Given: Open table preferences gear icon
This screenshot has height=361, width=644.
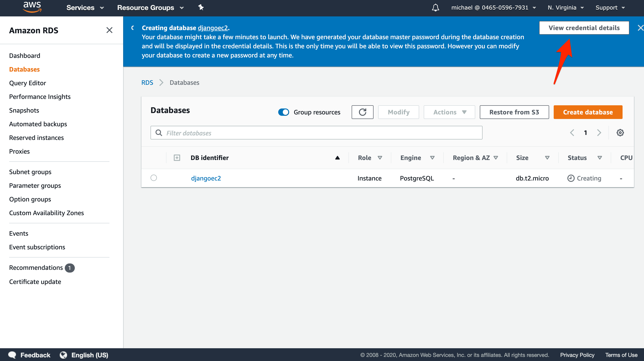Looking at the screenshot, I should pyautogui.click(x=620, y=133).
